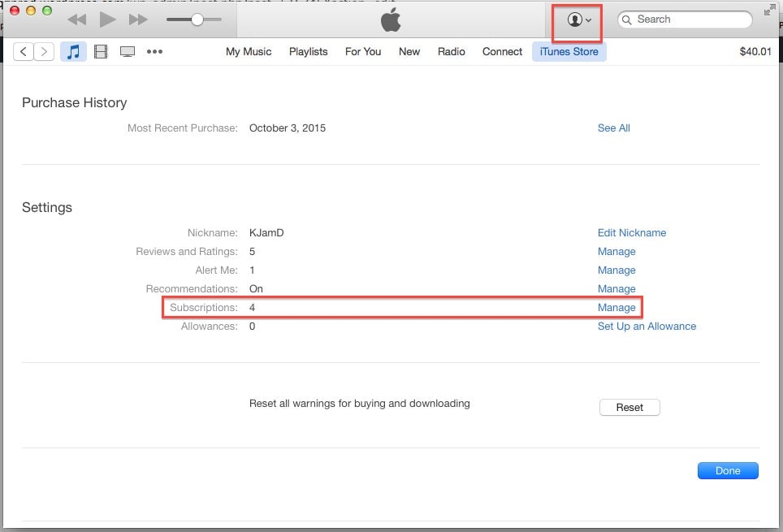Click the fast-forward playback button
This screenshot has width=783, height=532.
point(138,19)
